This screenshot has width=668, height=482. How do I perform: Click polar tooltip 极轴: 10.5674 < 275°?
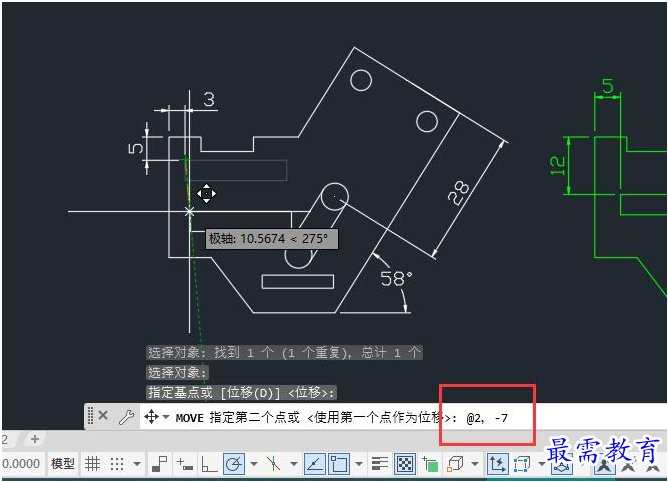271,239
